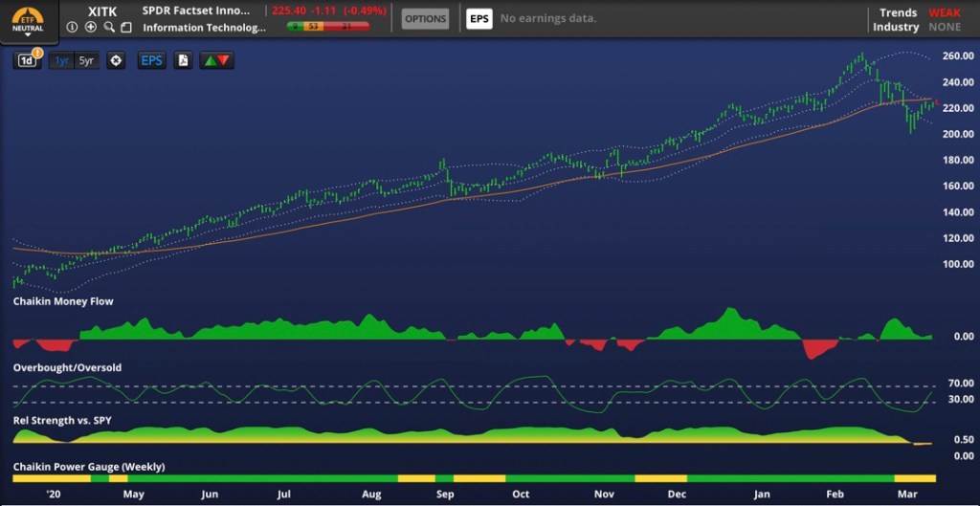This screenshot has width=980, height=506.
Task: Click the XITK ticker symbol
Action: (101, 11)
